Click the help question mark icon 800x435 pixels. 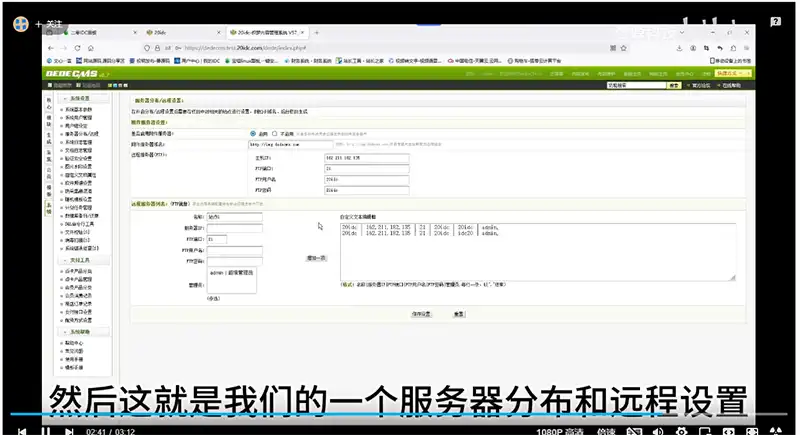775,20
